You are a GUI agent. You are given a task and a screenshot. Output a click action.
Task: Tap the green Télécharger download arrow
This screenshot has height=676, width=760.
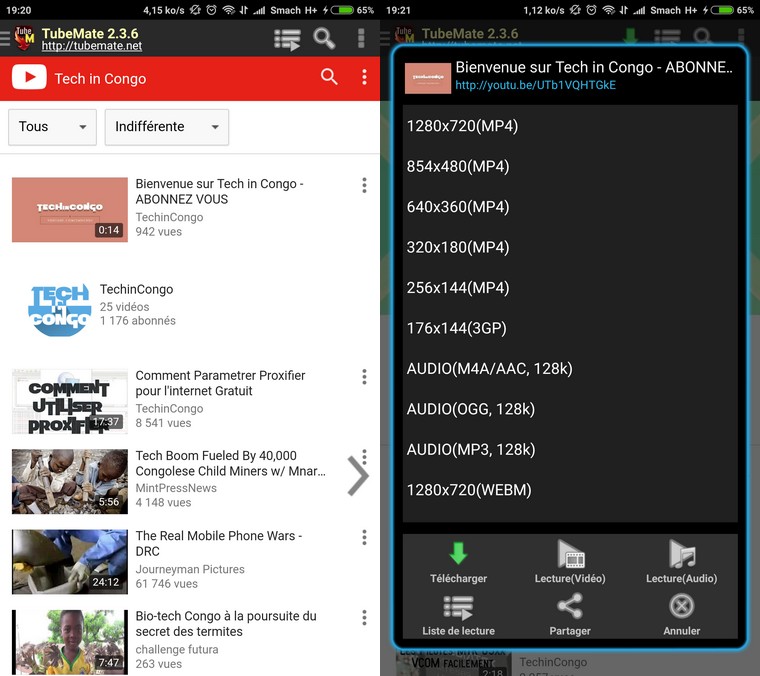458,553
